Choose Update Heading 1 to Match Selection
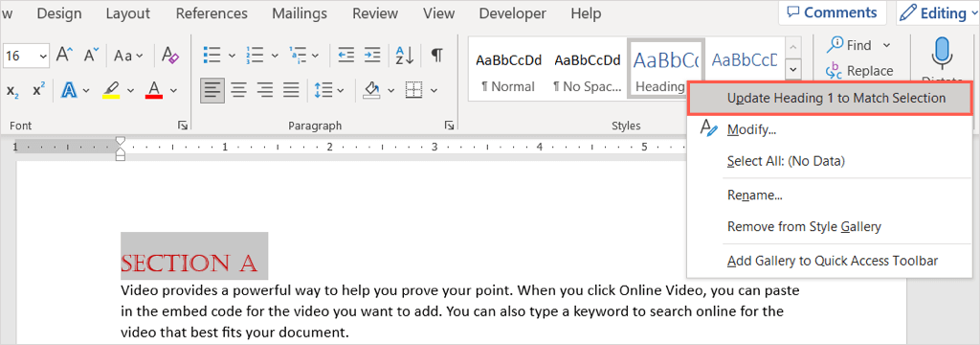 830,99
